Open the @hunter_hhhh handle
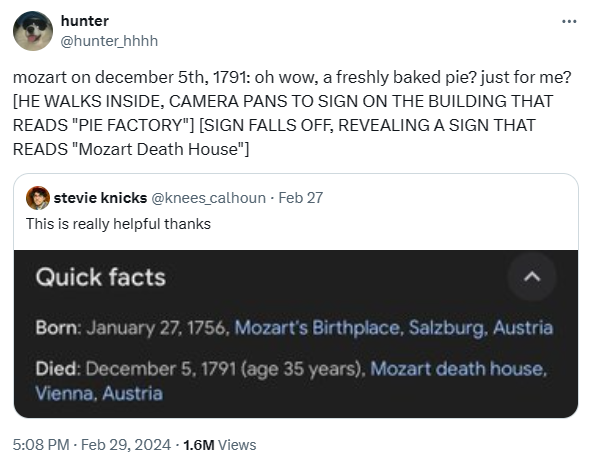Viewport: 592px width, 464px height. click(x=109, y=41)
